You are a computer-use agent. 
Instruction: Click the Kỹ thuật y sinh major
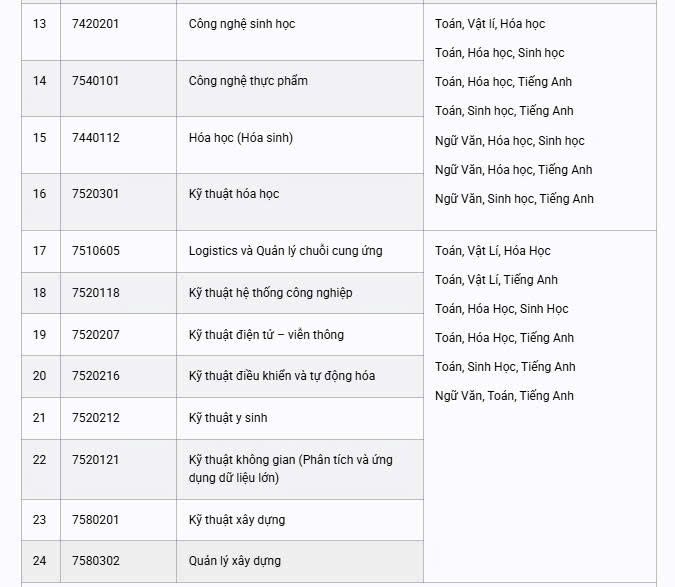coord(228,418)
